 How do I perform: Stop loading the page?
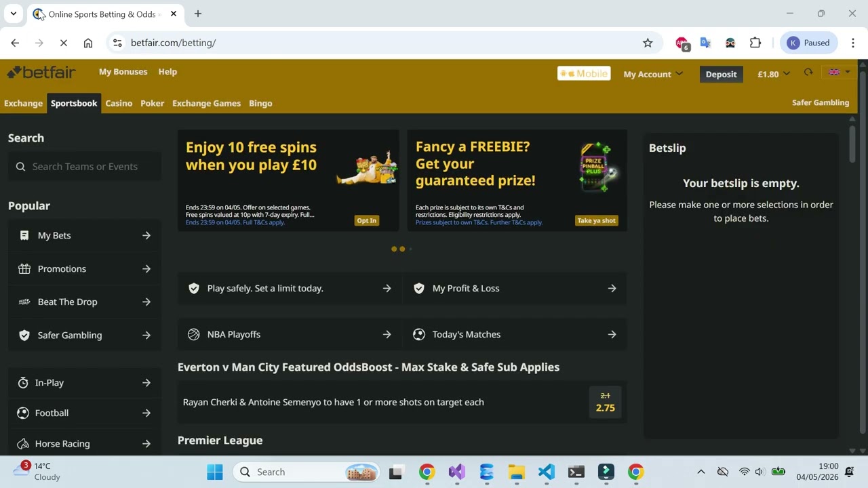pyautogui.click(x=63, y=43)
